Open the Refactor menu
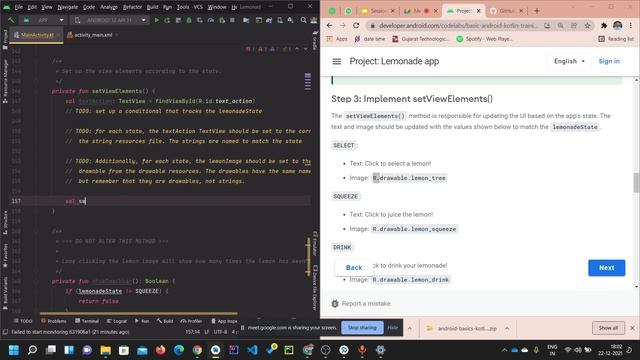The height and width of the screenshot is (360, 640). [132, 7]
